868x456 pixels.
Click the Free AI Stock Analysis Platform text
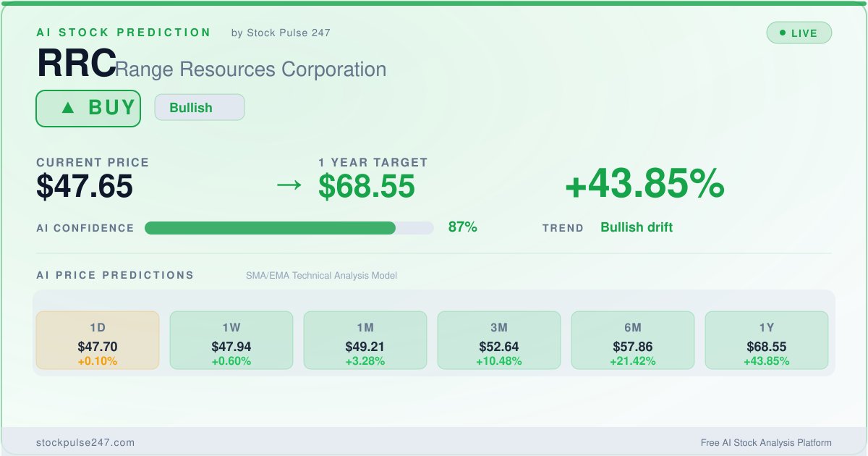[766, 443]
